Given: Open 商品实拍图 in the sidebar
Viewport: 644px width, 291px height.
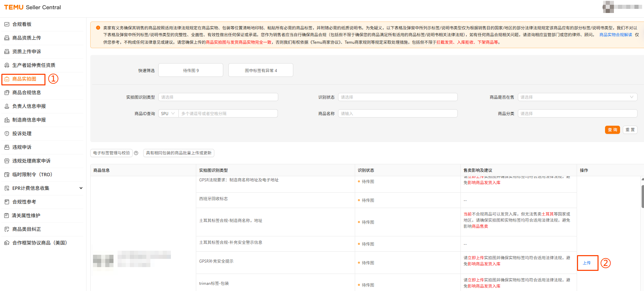Looking at the screenshot, I should [x=24, y=79].
